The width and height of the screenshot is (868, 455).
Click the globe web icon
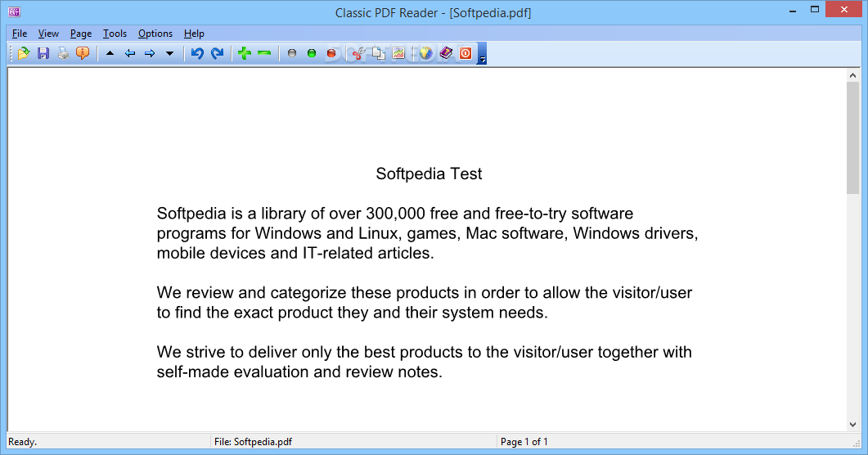[x=425, y=53]
